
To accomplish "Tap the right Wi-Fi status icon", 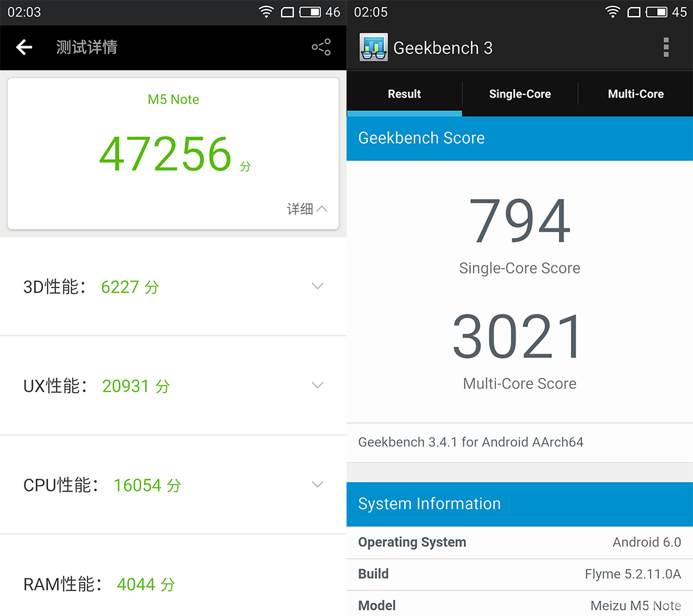I will [613, 12].
